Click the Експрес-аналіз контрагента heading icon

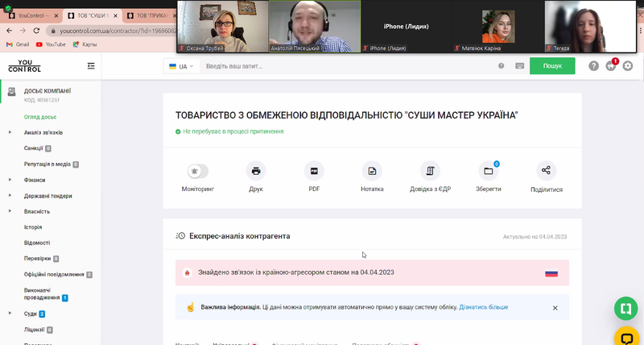point(180,236)
